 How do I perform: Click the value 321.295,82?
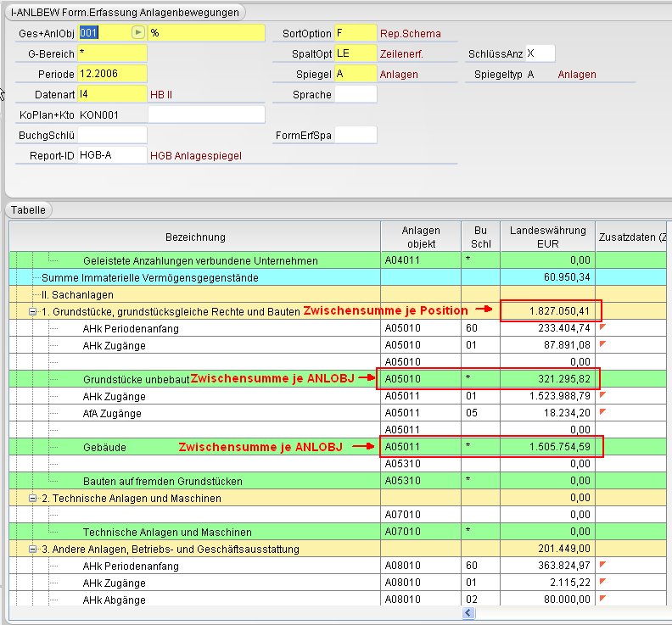pyautogui.click(x=564, y=379)
